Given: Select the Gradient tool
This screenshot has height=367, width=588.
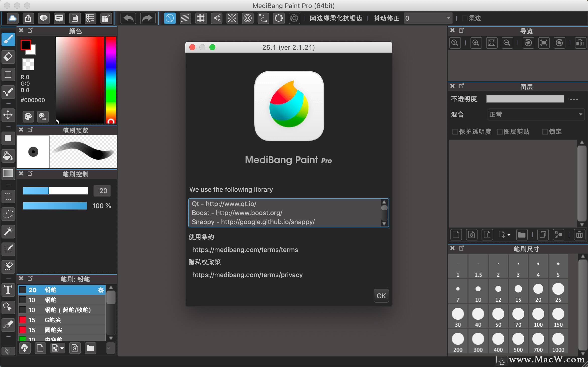Looking at the screenshot, I should pyautogui.click(x=8, y=173).
